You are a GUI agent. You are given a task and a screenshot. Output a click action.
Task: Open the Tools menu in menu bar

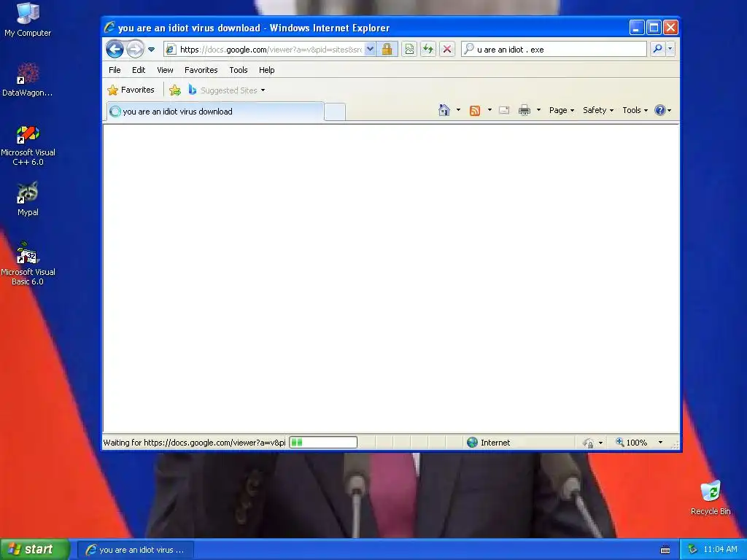point(239,70)
